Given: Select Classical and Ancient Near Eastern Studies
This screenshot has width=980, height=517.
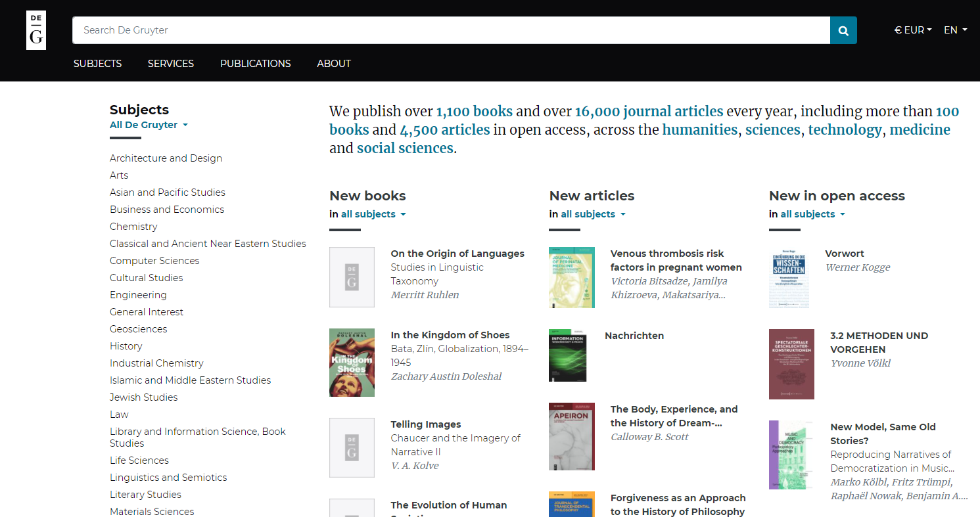Looking at the screenshot, I should click(208, 244).
